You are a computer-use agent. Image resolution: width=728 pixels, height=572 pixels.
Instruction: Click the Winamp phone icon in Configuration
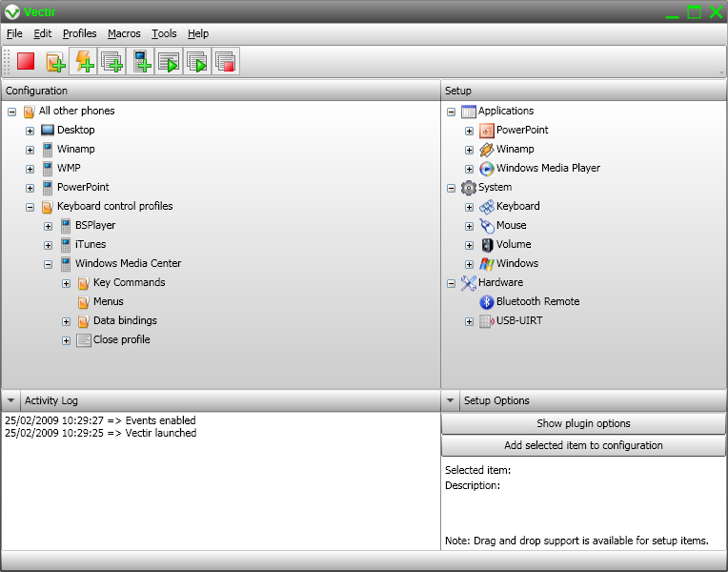(x=48, y=149)
